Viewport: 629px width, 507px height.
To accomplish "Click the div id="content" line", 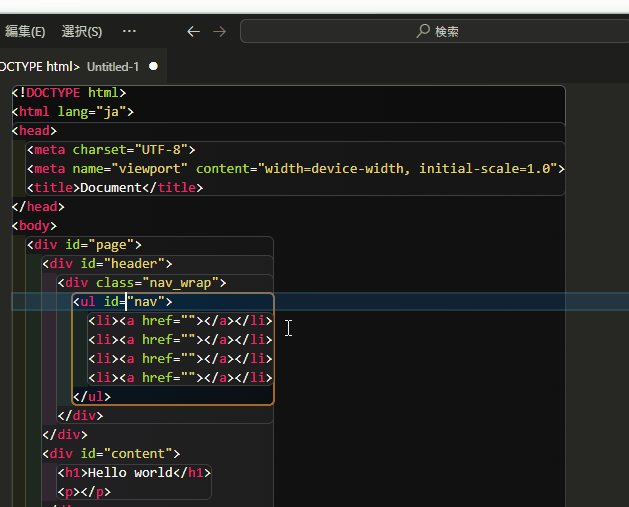I will (x=110, y=453).
